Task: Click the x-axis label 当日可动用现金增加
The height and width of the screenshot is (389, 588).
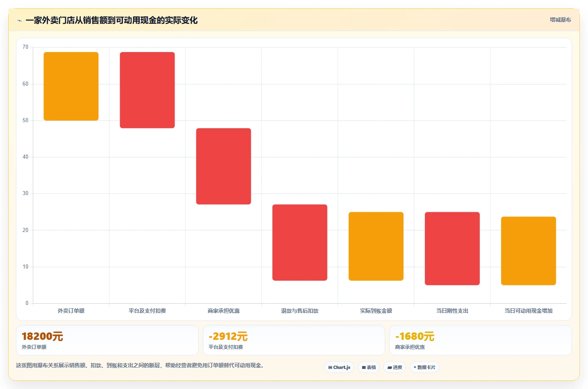Action: (529, 311)
